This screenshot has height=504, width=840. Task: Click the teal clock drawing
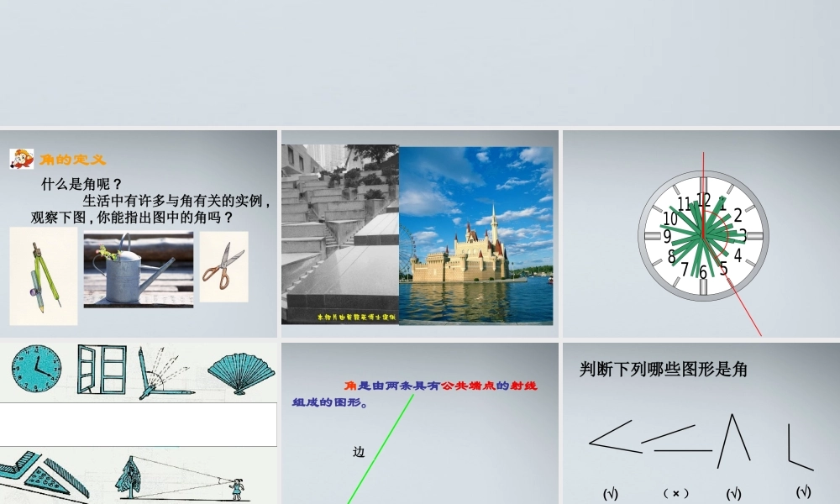[x=36, y=369]
